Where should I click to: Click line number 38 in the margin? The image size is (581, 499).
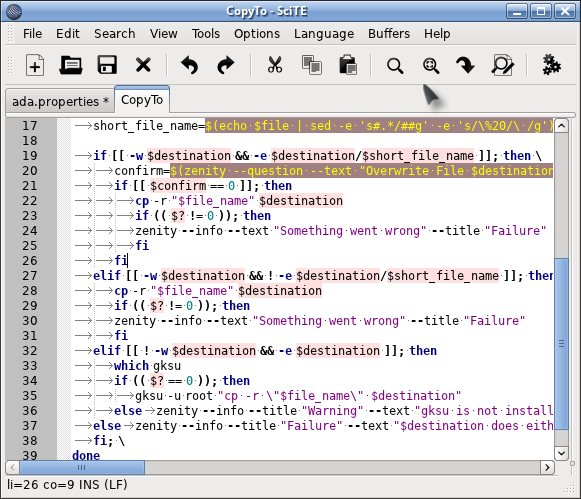click(30, 441)
